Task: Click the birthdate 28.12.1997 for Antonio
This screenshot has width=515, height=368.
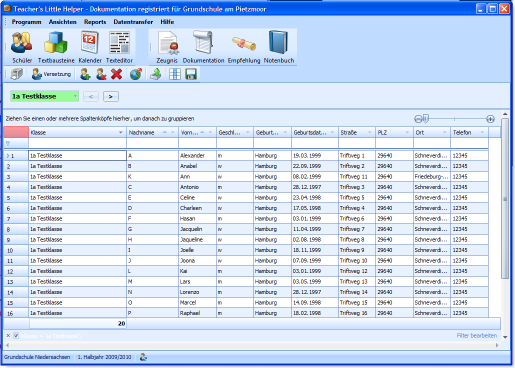Action: tap(315, 187)
